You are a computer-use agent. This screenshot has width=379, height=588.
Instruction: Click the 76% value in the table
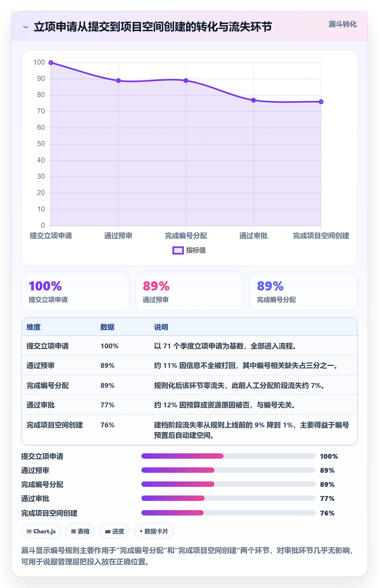click(x=107, y=425)
